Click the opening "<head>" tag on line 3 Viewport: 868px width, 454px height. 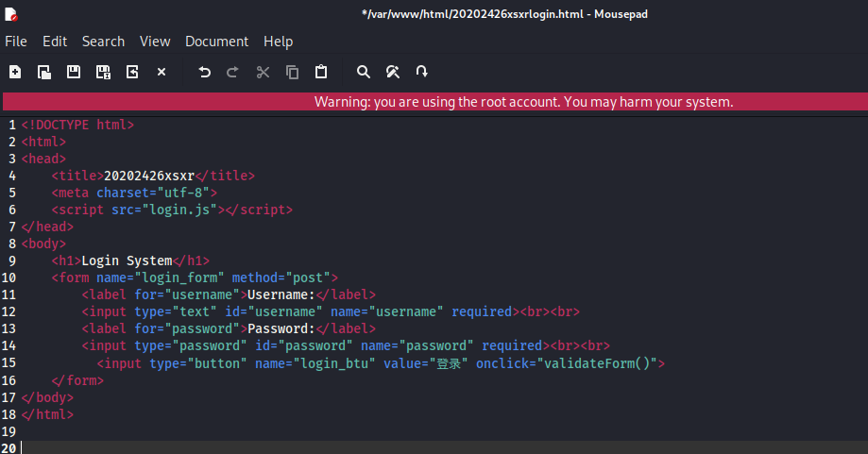(43, 160)
